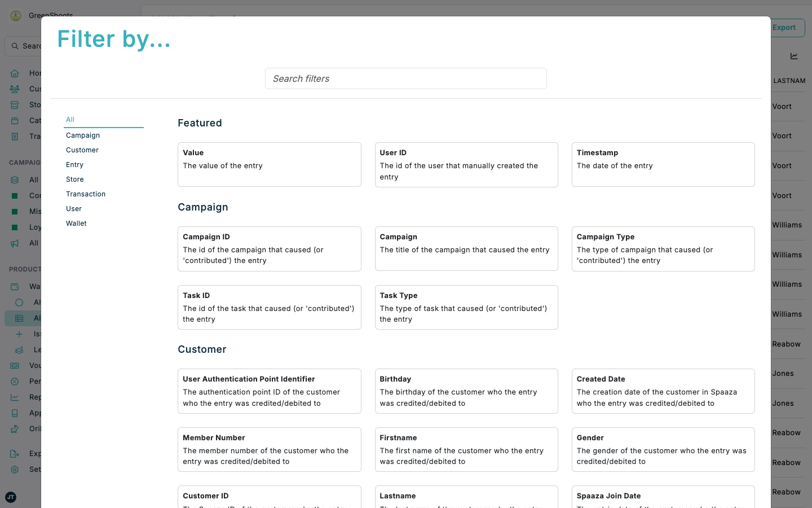The height and width of the screenshot is (508, 812).
Task: Choose the Timestamp filter
Action: (663, 164)
